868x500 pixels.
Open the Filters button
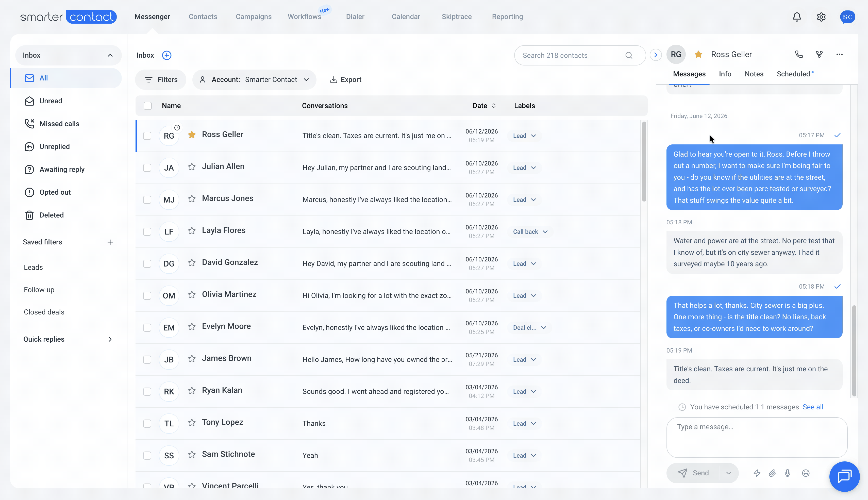161,80
